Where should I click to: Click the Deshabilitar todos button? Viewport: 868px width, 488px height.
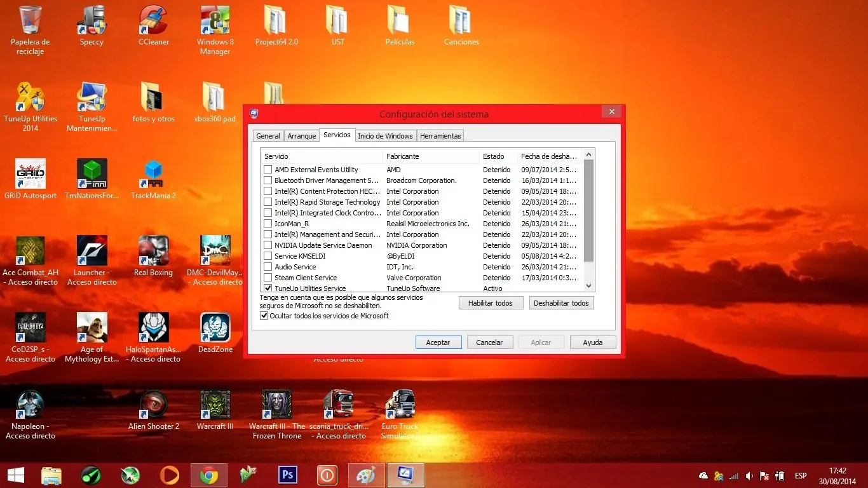[x=562, y=303]
